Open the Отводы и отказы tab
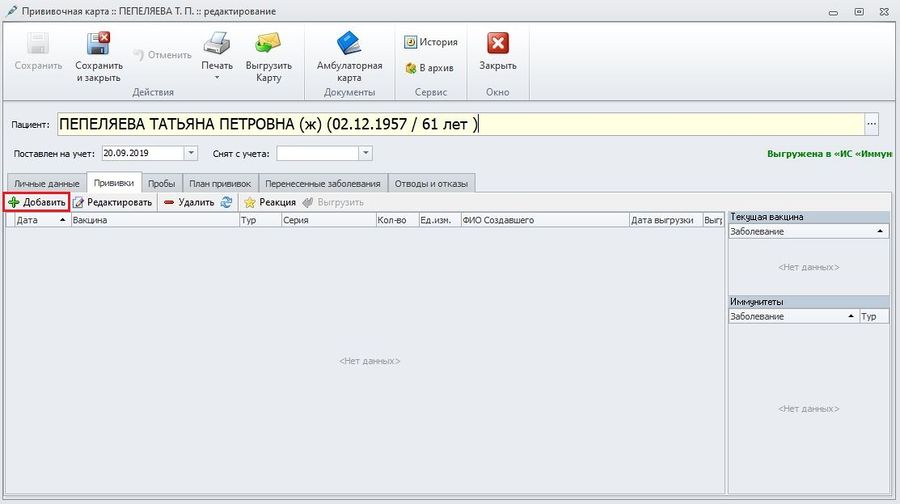This screenshot has width=900, height=504. coord(433,183)
